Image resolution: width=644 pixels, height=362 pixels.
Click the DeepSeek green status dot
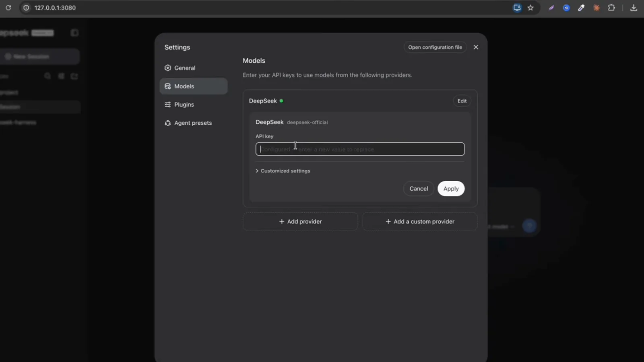(x=281, y=101)
